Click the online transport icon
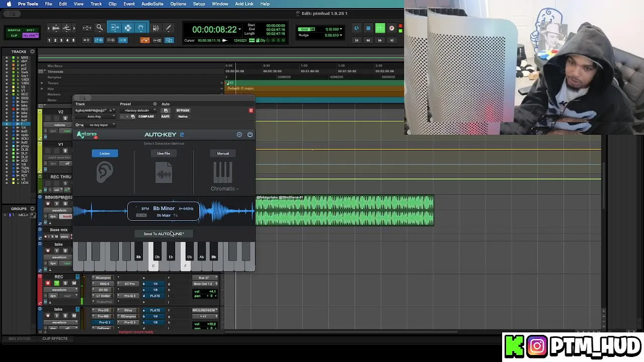 point(356,28)
